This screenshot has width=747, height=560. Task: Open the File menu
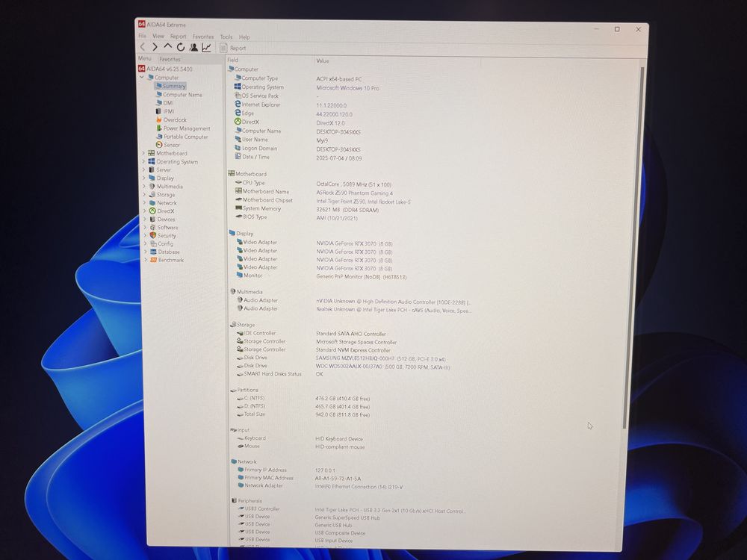[142, 36]
